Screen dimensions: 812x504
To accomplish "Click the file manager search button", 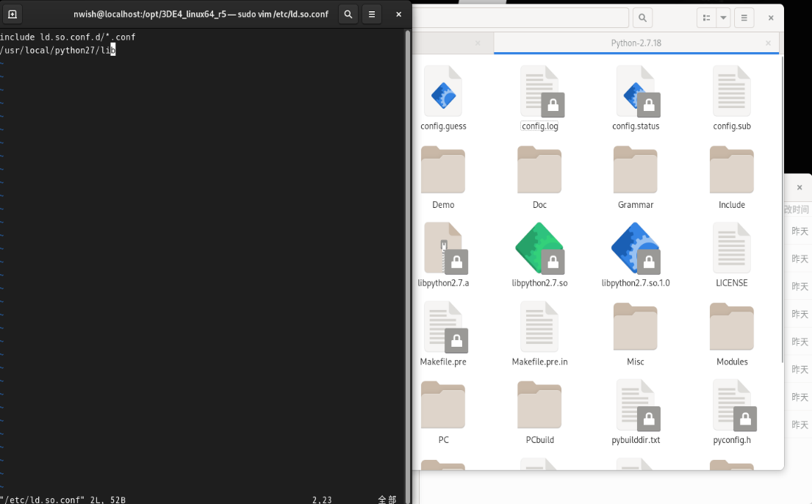I will [x=642, y=18].
